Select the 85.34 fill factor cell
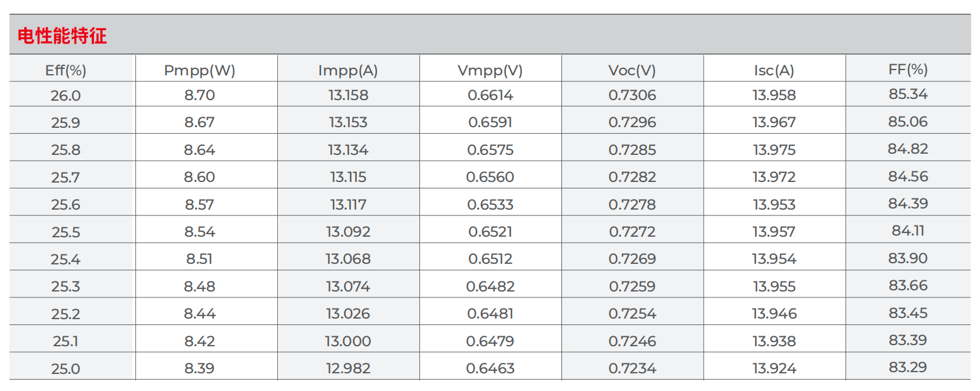980x391 pixels. pyautogui.click(x=908, y=94)
